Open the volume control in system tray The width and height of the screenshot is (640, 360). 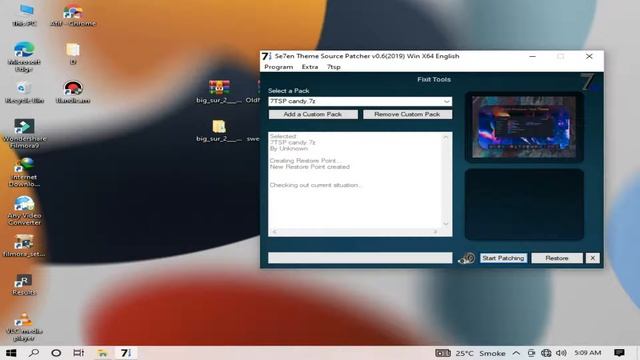561,353
